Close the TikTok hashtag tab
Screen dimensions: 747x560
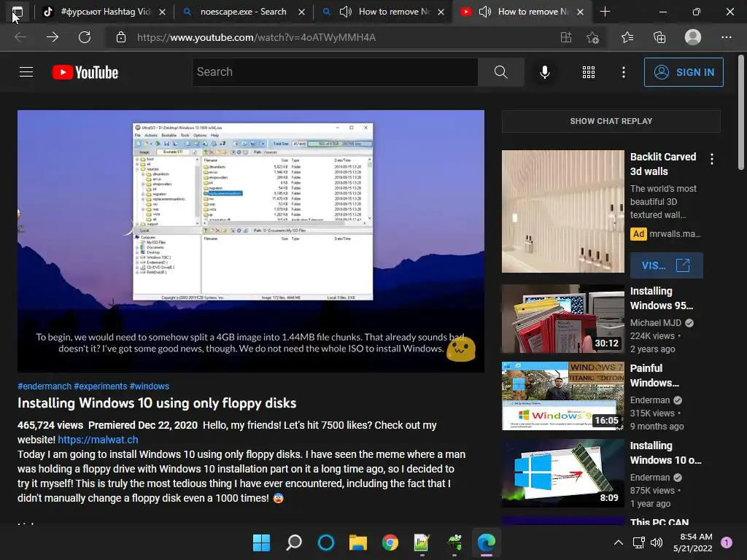163,12
